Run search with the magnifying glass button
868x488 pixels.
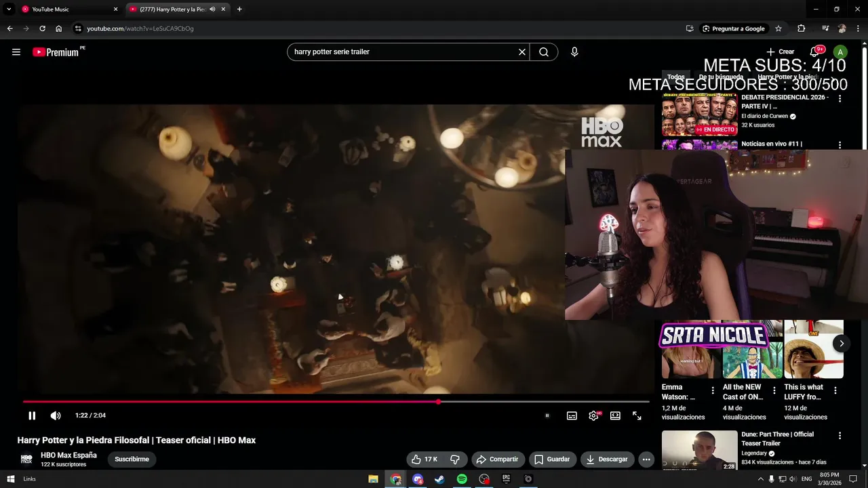[x=544, y=52]
